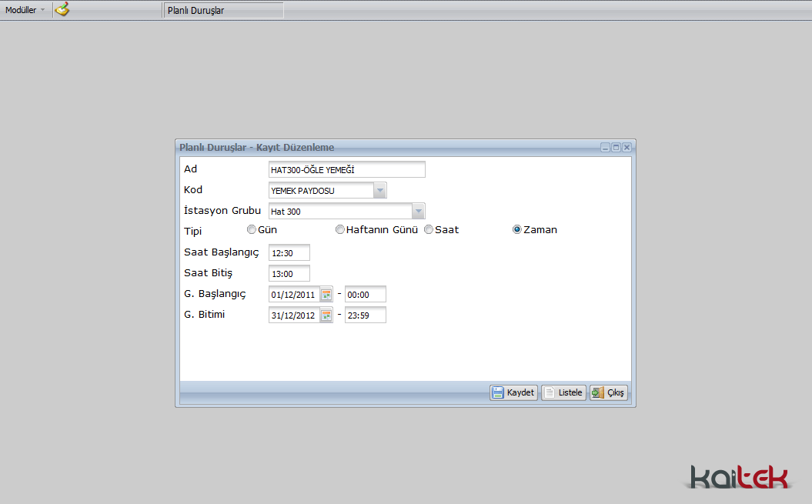Click the Listele button
This screenshot has height=504, width=812.
click(x=563, y=392)
